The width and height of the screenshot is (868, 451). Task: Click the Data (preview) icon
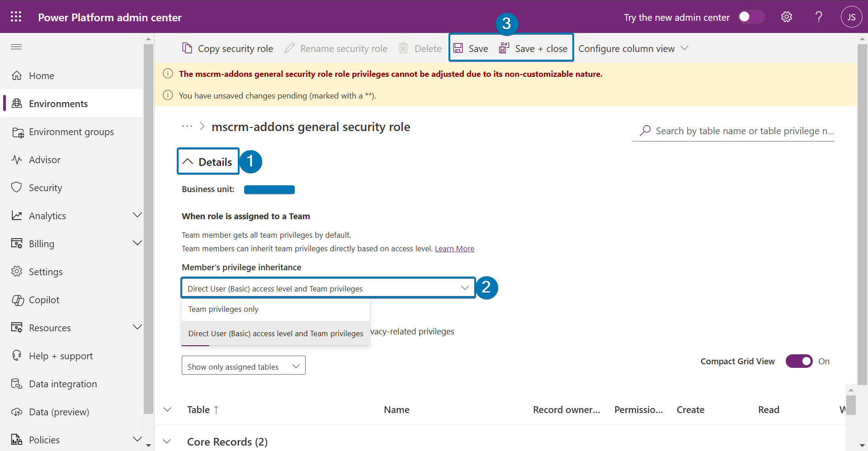(17, 412)
